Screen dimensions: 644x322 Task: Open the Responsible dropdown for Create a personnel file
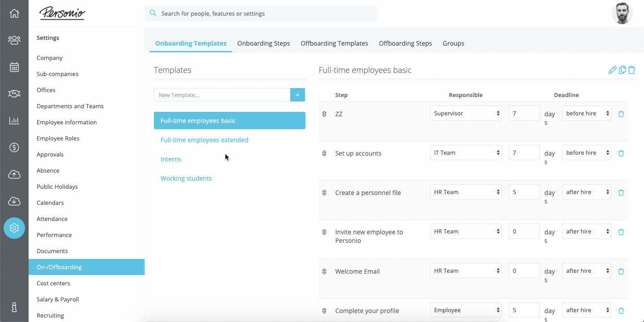tap(466, 192)
